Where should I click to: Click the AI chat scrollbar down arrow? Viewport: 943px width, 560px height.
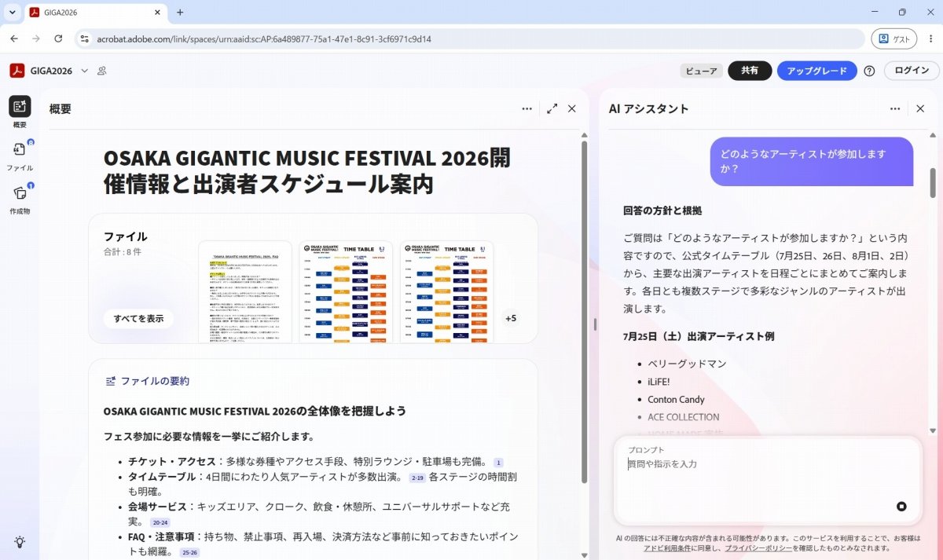(x=933, y=430)
